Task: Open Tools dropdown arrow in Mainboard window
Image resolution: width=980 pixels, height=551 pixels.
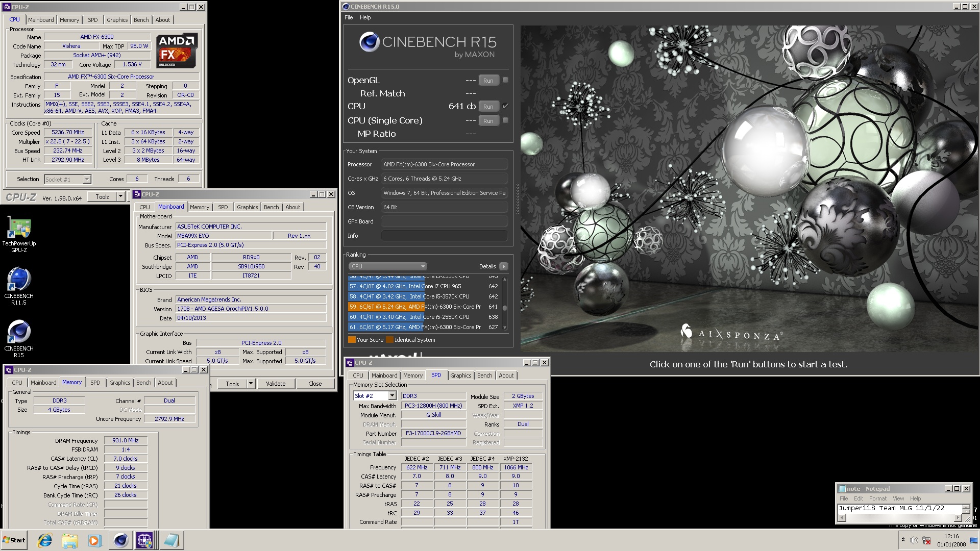Action: [251, 384]
